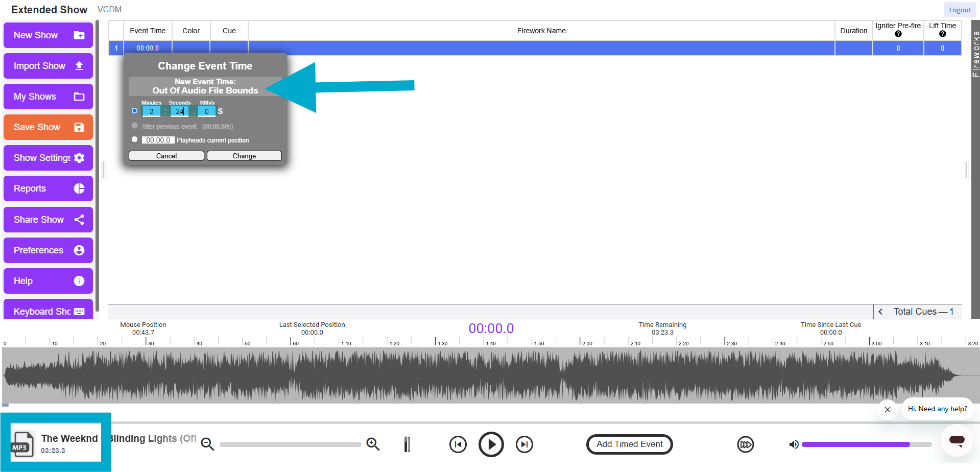Mute audio via the speaker icon

[794, 444]
